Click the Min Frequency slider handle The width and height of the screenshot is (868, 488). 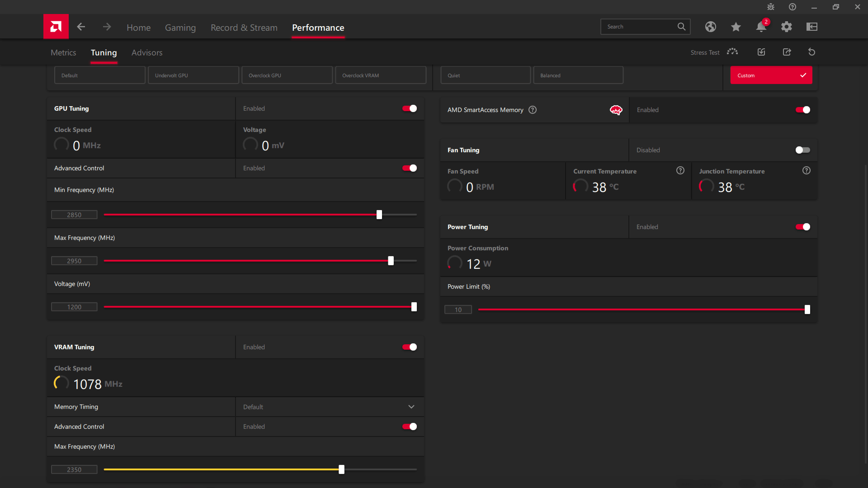tap(379, 215)
